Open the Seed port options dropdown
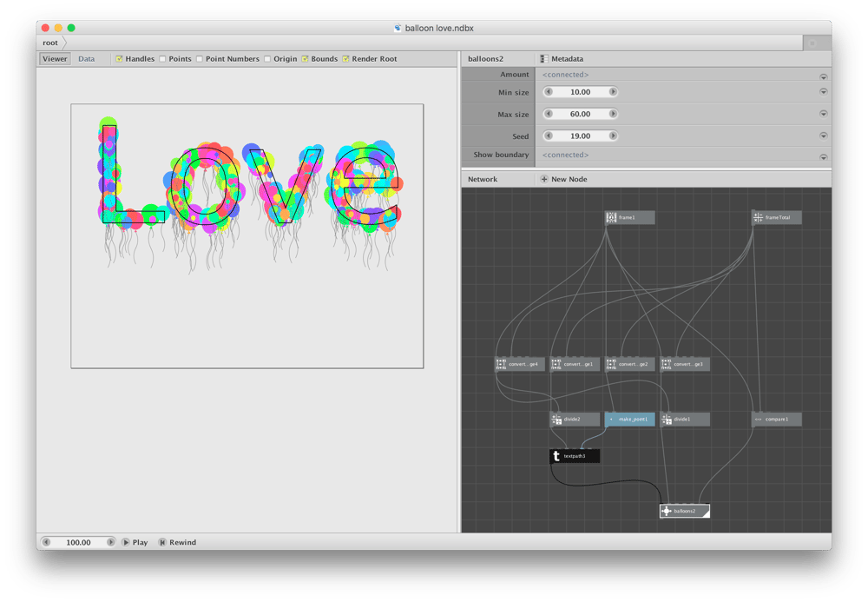Image resolution: width=868 pixels, height=602 pixels. point(823,136)
